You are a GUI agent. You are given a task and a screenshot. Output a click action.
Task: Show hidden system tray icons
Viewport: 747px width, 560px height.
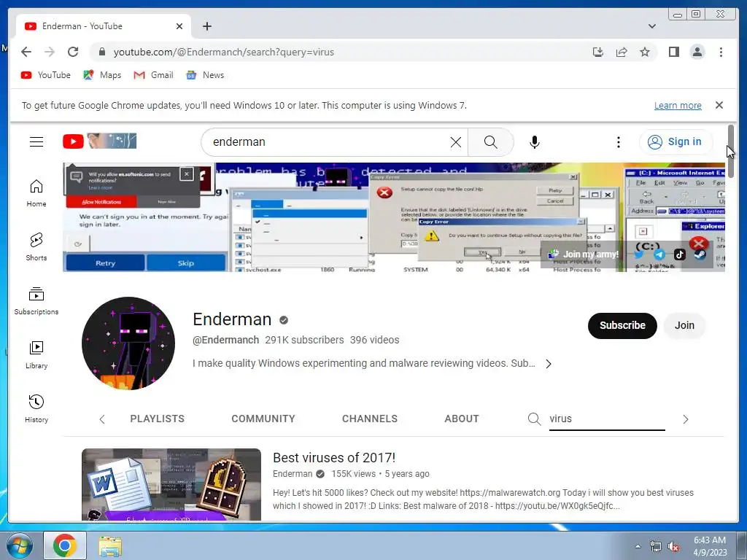click(638, 547)
